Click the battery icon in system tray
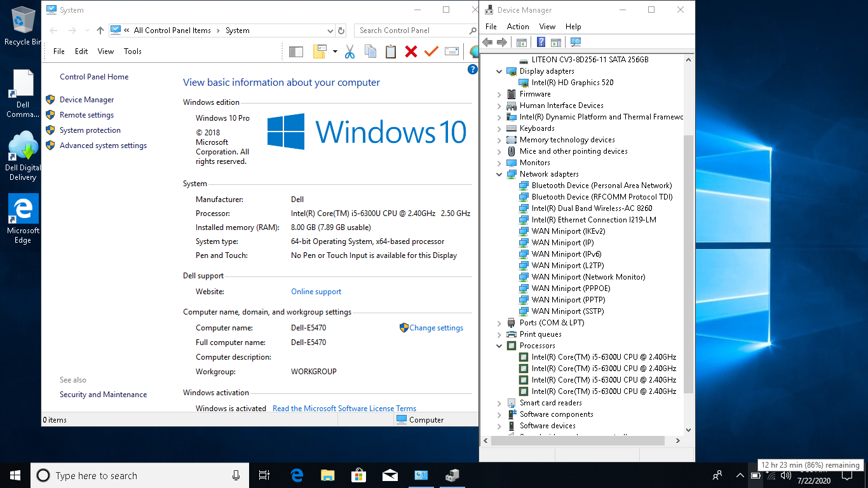 pyautogui.click(x=756, y=475)
